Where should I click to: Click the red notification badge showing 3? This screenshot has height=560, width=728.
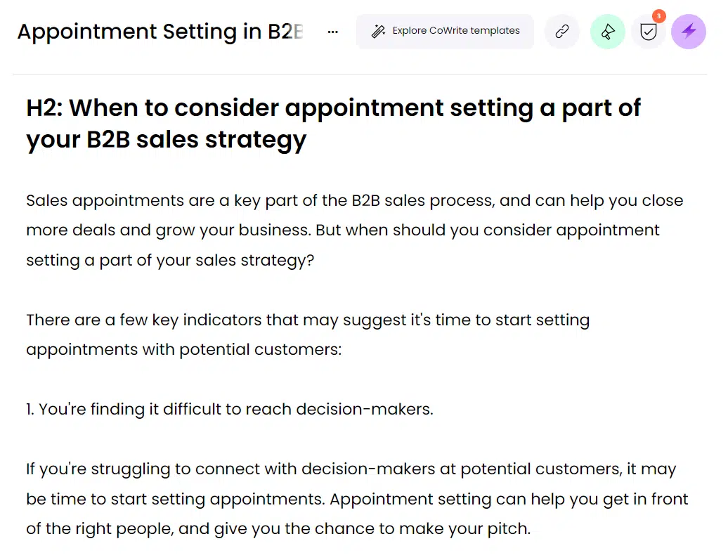[x=658, y=15]
